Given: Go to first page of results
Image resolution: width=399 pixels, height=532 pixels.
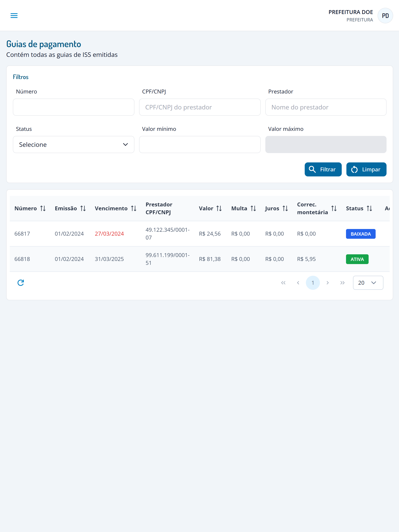Looking at the screenshot, I should [x=283, y=283].
